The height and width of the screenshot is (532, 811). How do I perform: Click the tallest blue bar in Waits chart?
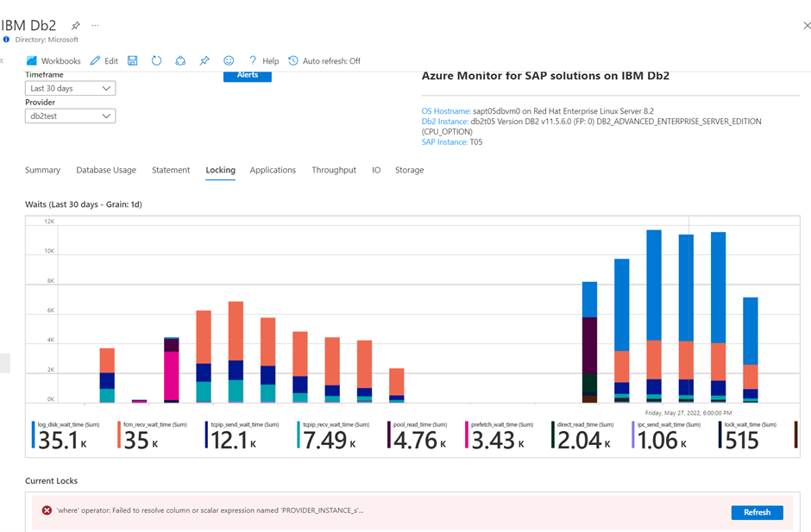(654, 285)
